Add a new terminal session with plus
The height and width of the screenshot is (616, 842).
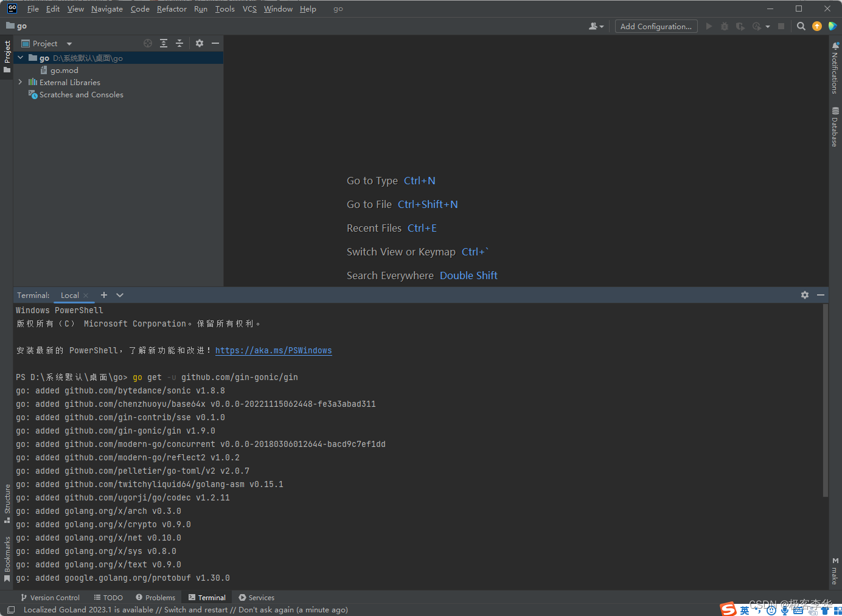pyautogui.click(x=104, y=295)
